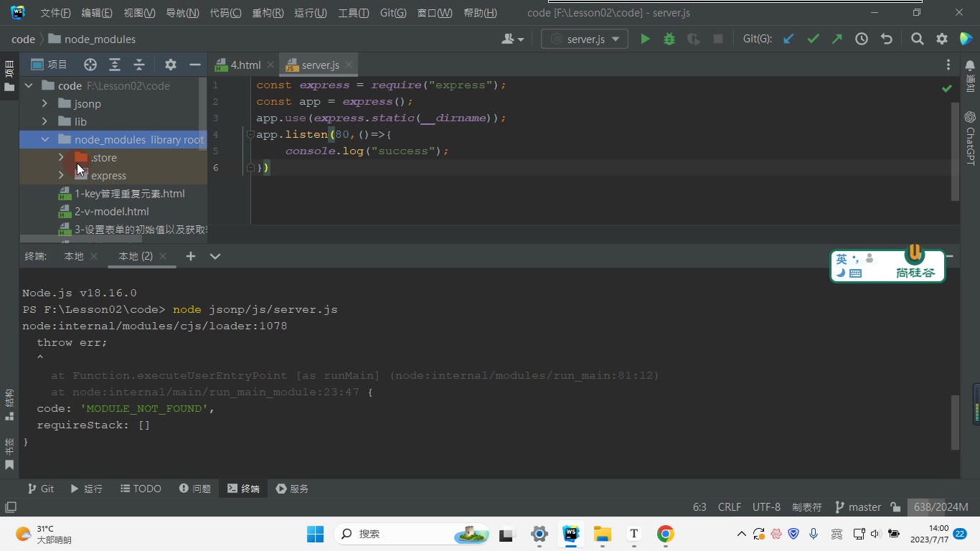Collapse all in project panel

click(139, 65)
